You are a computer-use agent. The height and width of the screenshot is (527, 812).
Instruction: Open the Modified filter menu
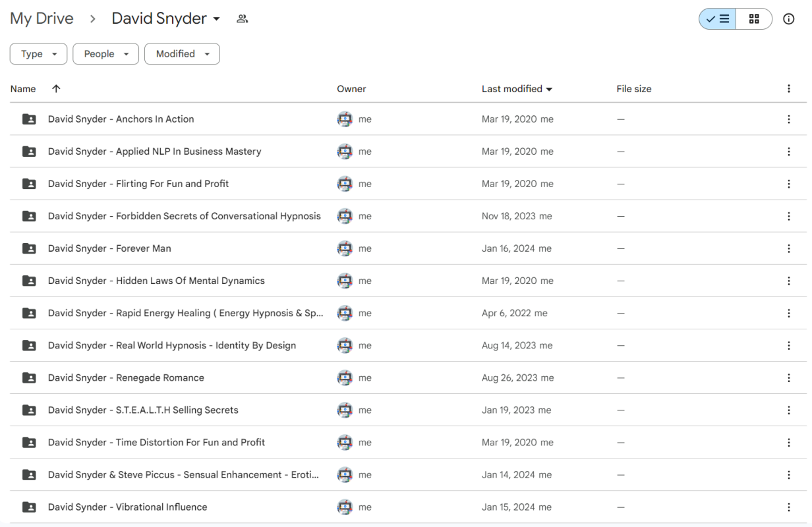pyautogui.click(x=182, y=53)
